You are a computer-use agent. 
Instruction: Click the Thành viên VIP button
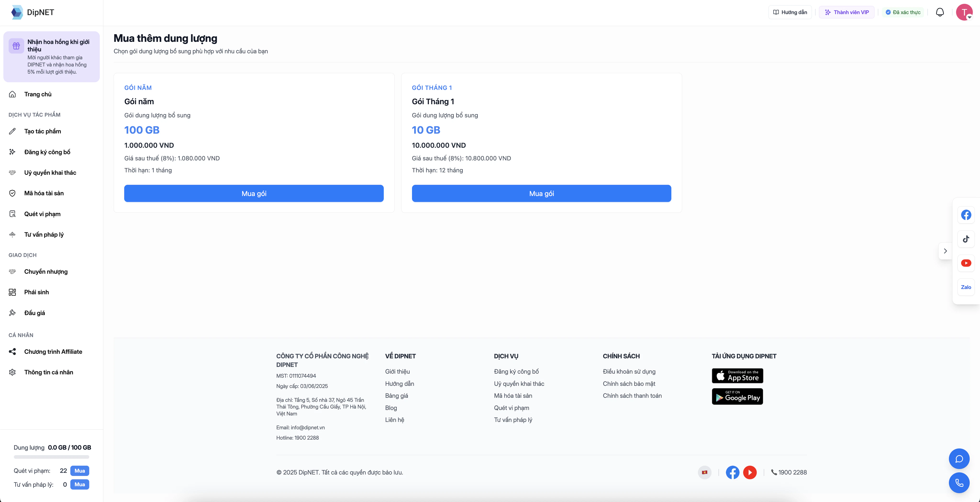(x=846, y=12)
